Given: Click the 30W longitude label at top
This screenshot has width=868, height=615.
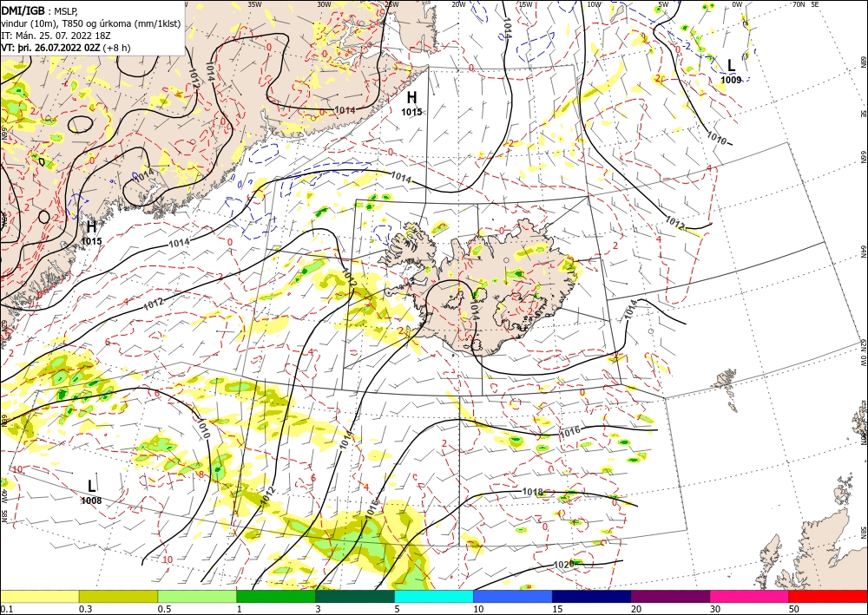Looking at the screenshot, I should [325, 4].
